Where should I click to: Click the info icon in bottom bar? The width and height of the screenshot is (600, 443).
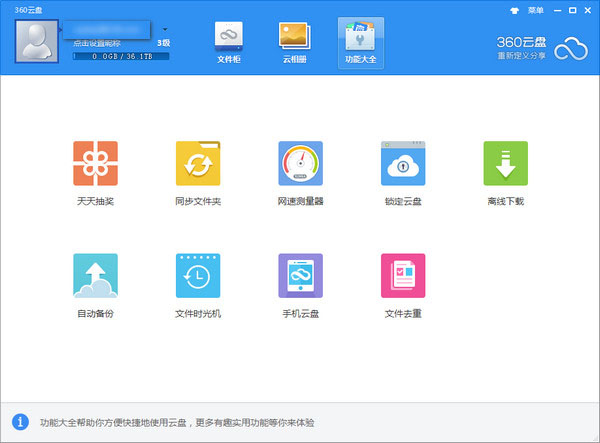[x=19, y=422]
